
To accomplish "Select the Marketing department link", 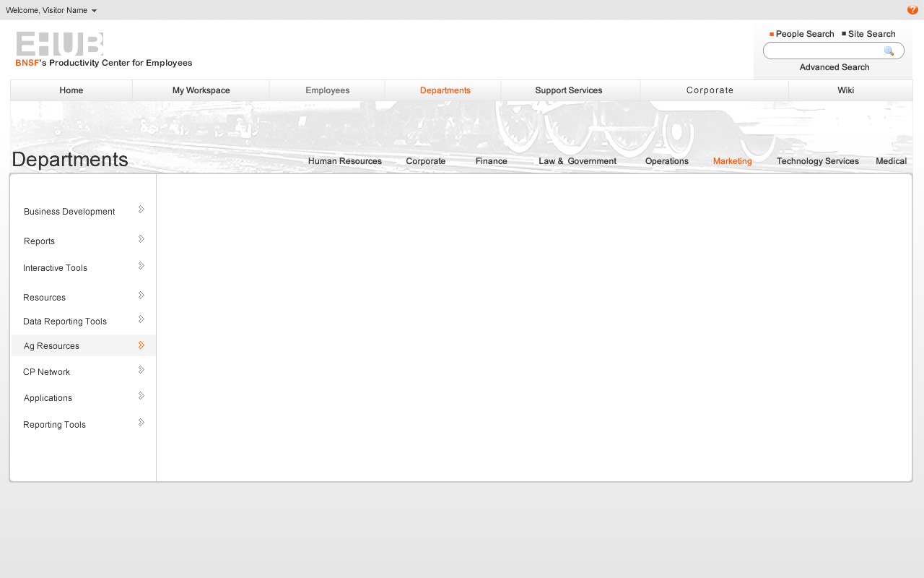I will (732, 161).
